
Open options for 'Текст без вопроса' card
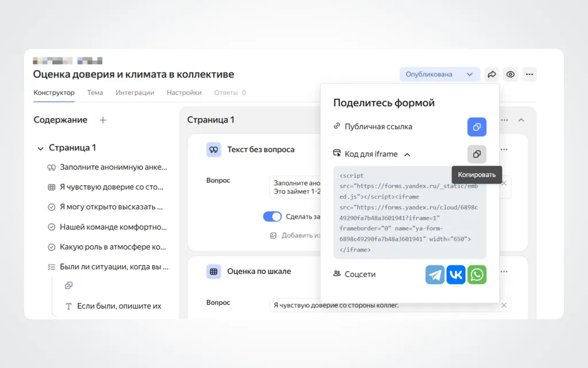pos(504,149)
